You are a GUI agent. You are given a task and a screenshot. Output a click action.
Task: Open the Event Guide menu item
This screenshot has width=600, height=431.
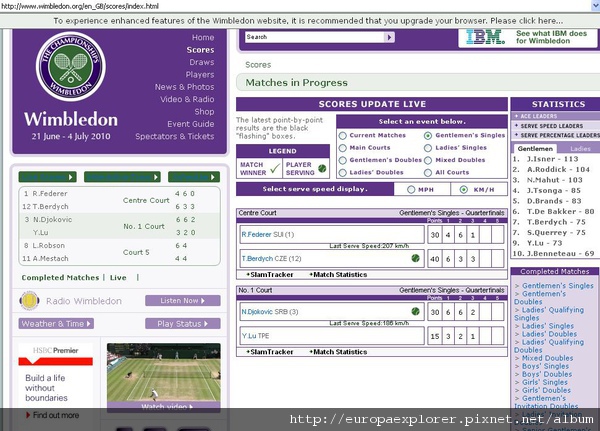click(191, 124)
